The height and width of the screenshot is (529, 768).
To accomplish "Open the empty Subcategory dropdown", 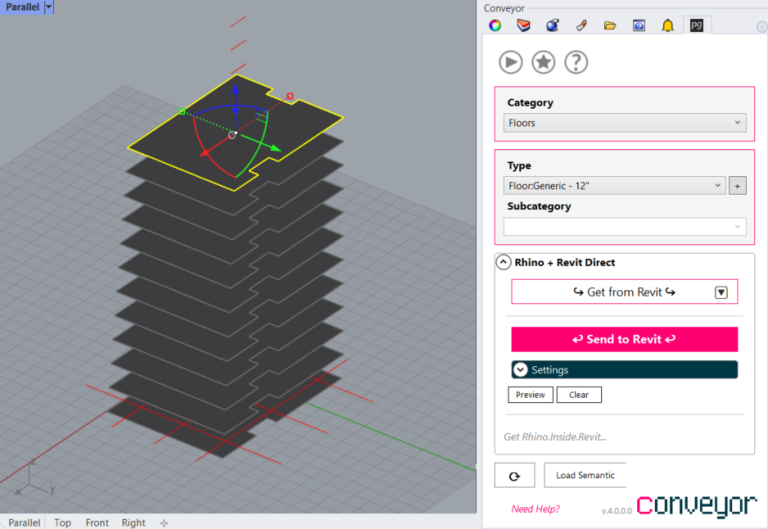I will 626,227.
